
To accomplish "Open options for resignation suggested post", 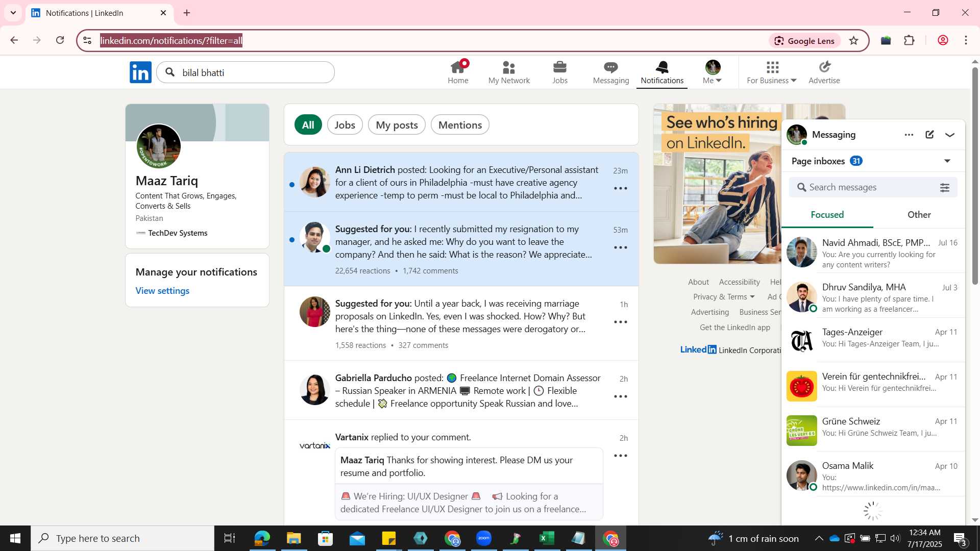I will coord(621,247).
